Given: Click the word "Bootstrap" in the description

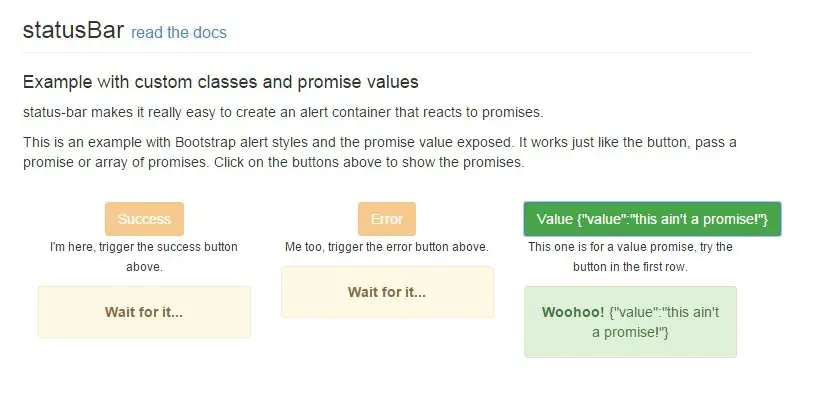Looking at the screenshot, I should pyautogui.click(x=204, y=142).
